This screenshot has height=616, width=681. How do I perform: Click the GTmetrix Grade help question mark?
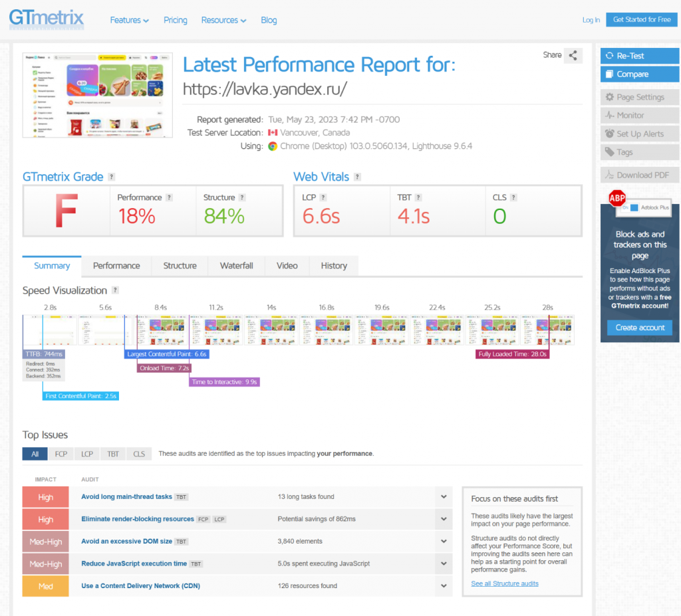tap(112, 177)
